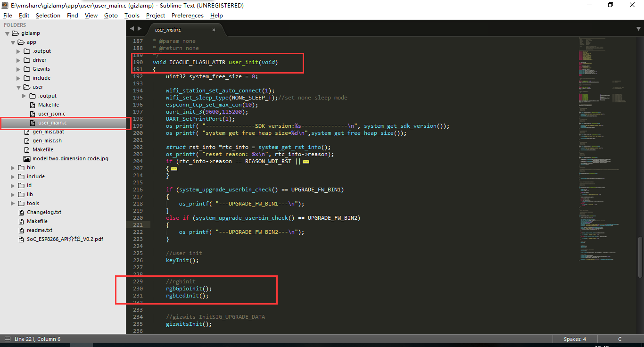
Task: Close the user_main.c tab
Action: [214, 30]
